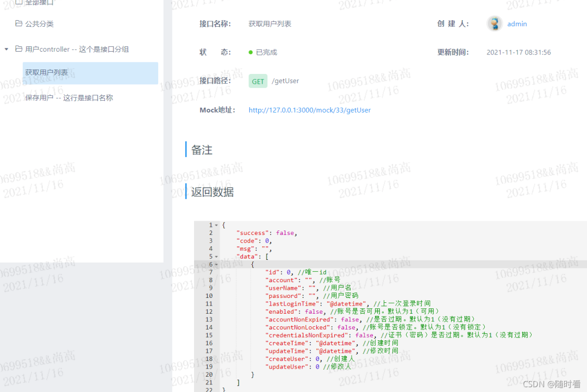Click line number 12 in gutter
Image resolution: width=587 pixels, height=392 pixels.
[x=209, y=312]
